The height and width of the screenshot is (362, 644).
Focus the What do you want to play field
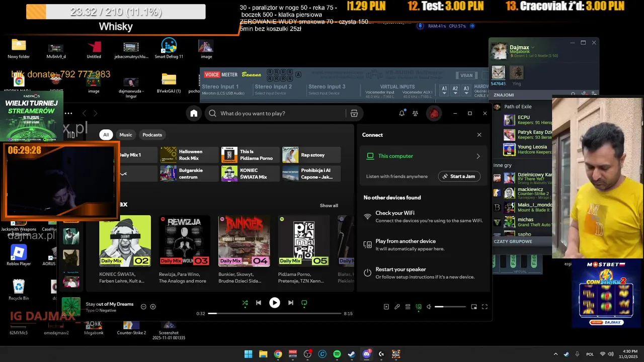click(x=275, y=114)
